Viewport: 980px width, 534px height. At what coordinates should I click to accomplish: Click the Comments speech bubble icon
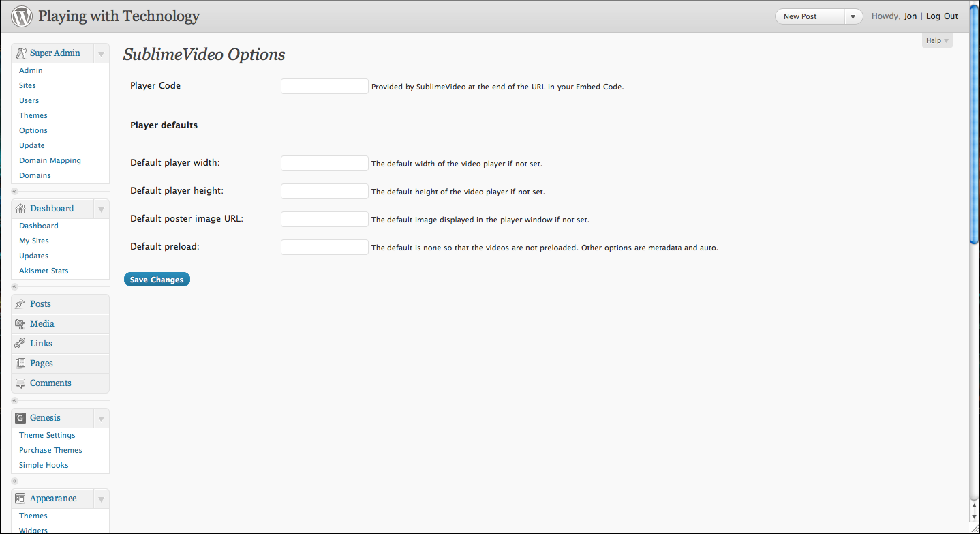click(20, 383)
